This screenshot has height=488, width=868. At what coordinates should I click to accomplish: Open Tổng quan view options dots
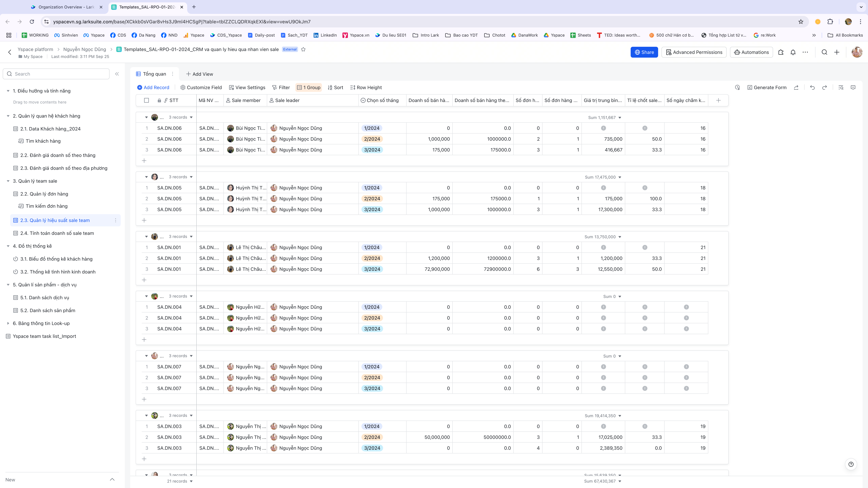[x=173, y=74]
